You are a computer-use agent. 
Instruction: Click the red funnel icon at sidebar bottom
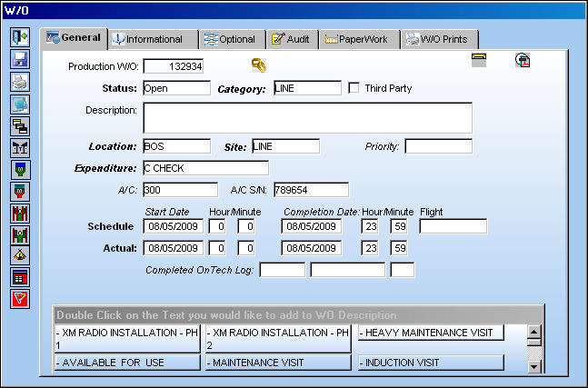tap(20, 299)
